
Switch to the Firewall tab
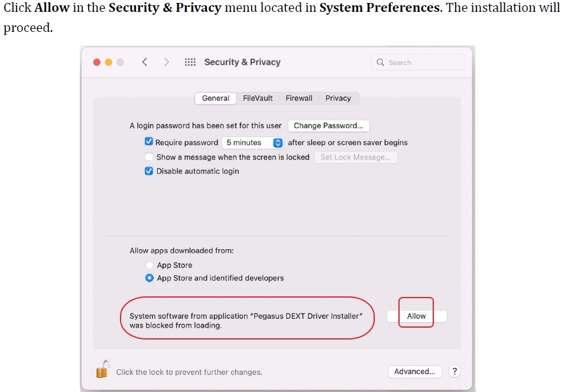(299, 98)
